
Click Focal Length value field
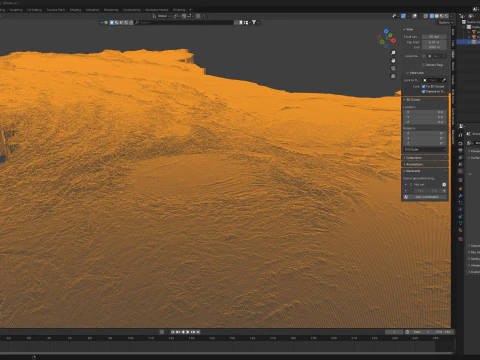[x=434, y=37]
